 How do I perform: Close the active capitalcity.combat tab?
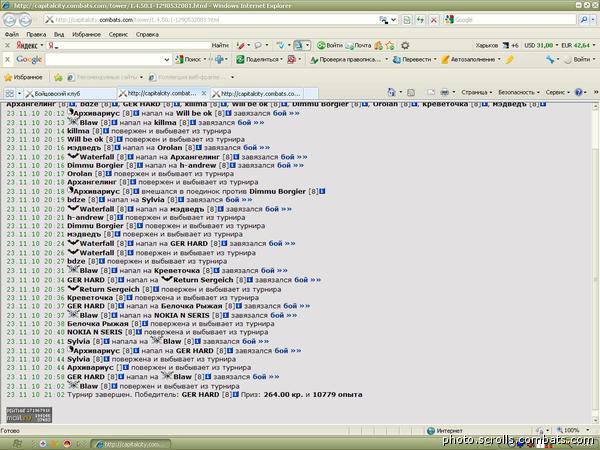click(204, 93)
